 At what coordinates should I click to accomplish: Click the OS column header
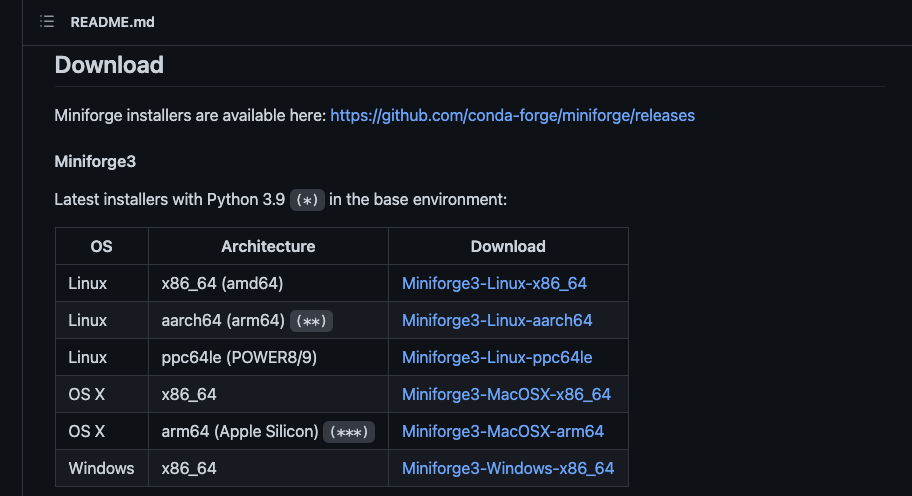coord(101,247)
